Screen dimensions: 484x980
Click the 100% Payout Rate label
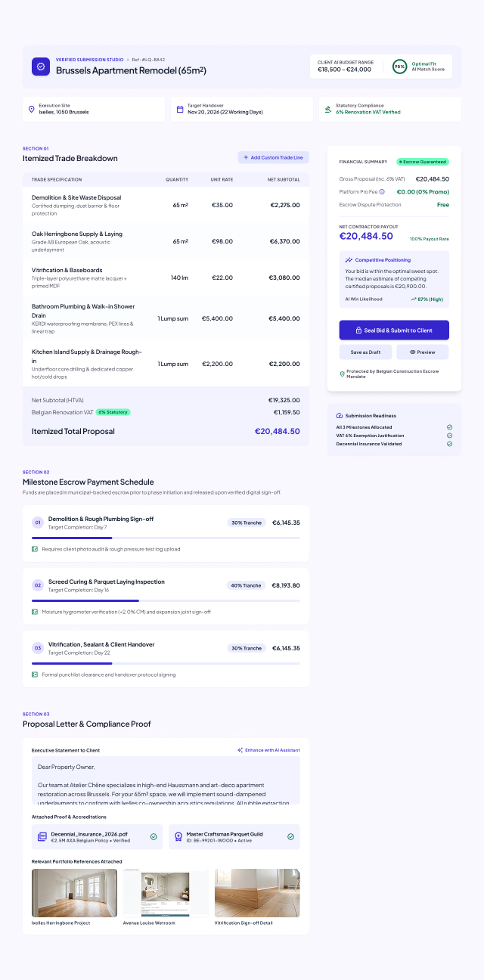[430, 239]
